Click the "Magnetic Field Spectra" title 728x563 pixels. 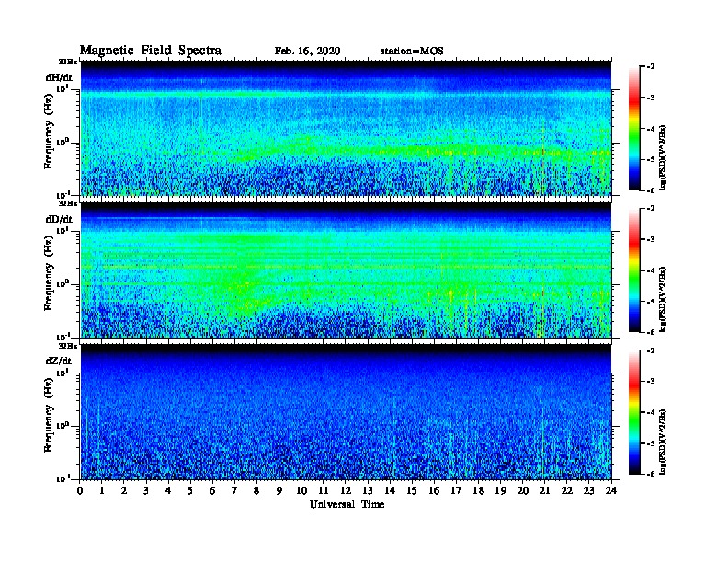pos(151,51)
